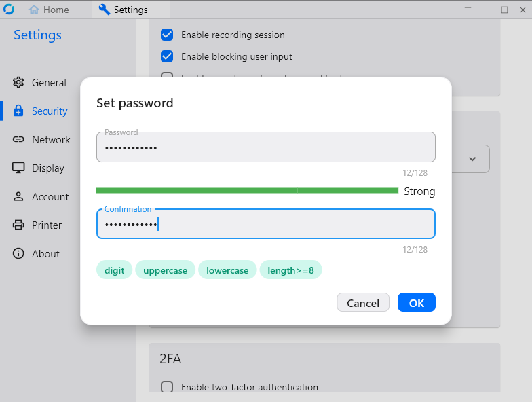Click the Security lock icon
The height and width of the screenshot is (402, 532).
coord(18,111)
